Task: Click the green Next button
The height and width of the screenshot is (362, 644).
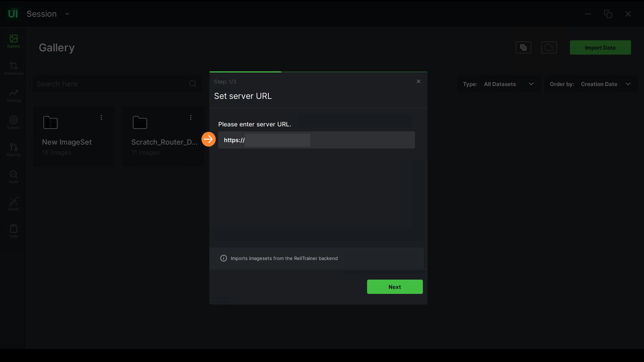Action: tap(394, 287)
